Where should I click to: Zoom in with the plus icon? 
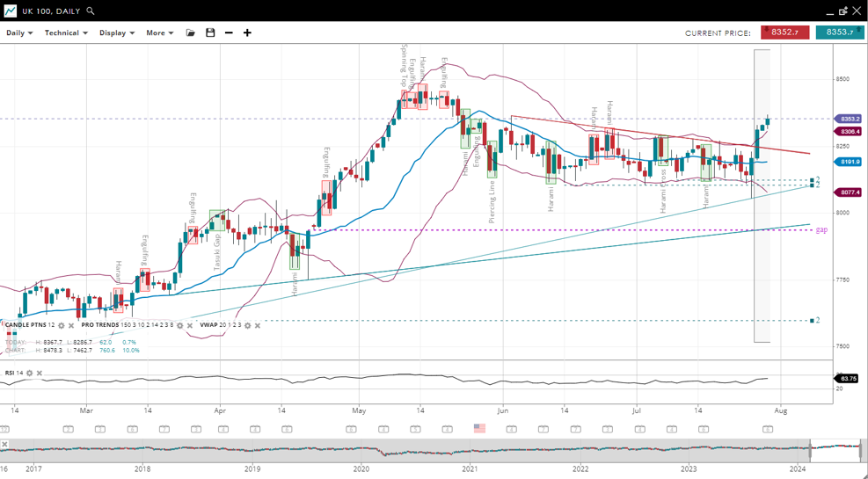(x=247, y=33)
